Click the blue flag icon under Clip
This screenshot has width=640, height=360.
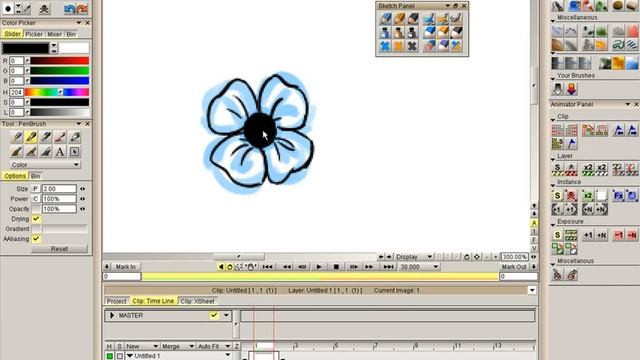click(x=571, y=143)
